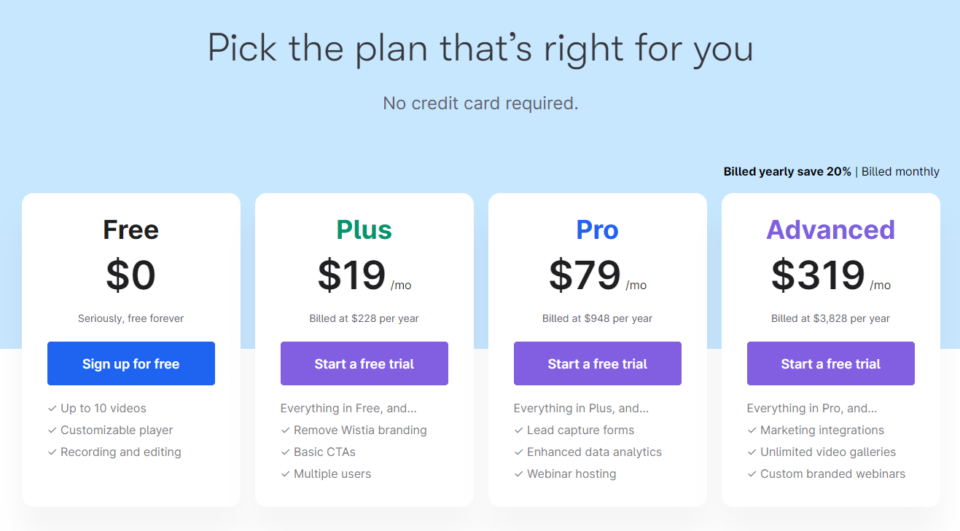Click checkmark next to Basic CTAs
Image resolution: width=960 pixels, height=531 pixels.
pyautogui.click(x=285, y=452)
